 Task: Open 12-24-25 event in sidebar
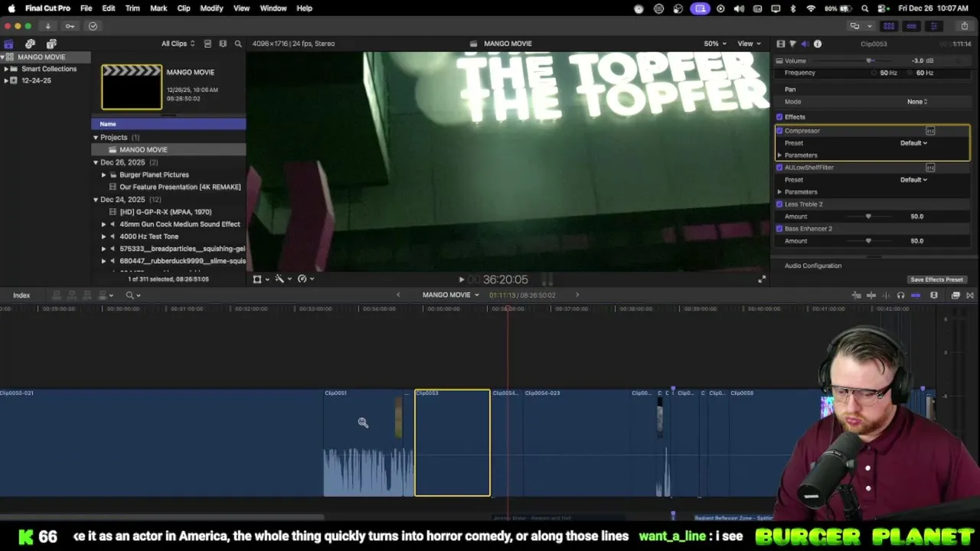[x=36, y=80]
